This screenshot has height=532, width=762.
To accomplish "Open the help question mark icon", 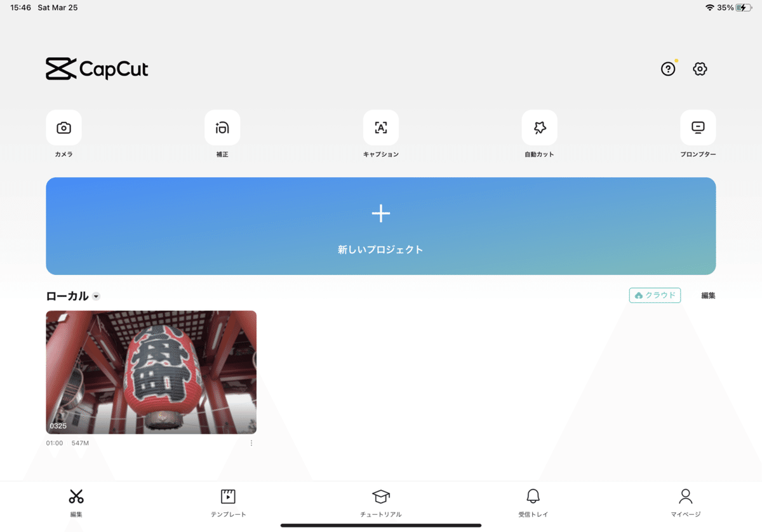I will [668, 69].
